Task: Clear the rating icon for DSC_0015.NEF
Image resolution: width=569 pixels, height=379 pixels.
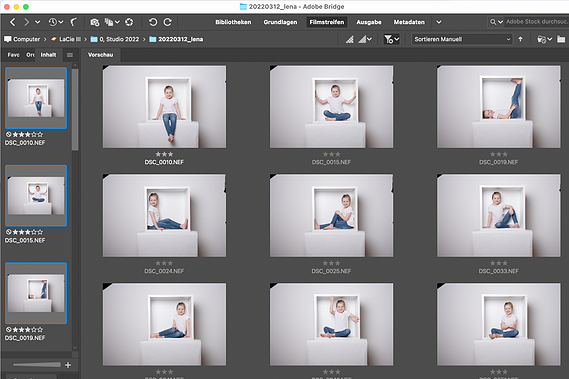Action: click(8, 232)
